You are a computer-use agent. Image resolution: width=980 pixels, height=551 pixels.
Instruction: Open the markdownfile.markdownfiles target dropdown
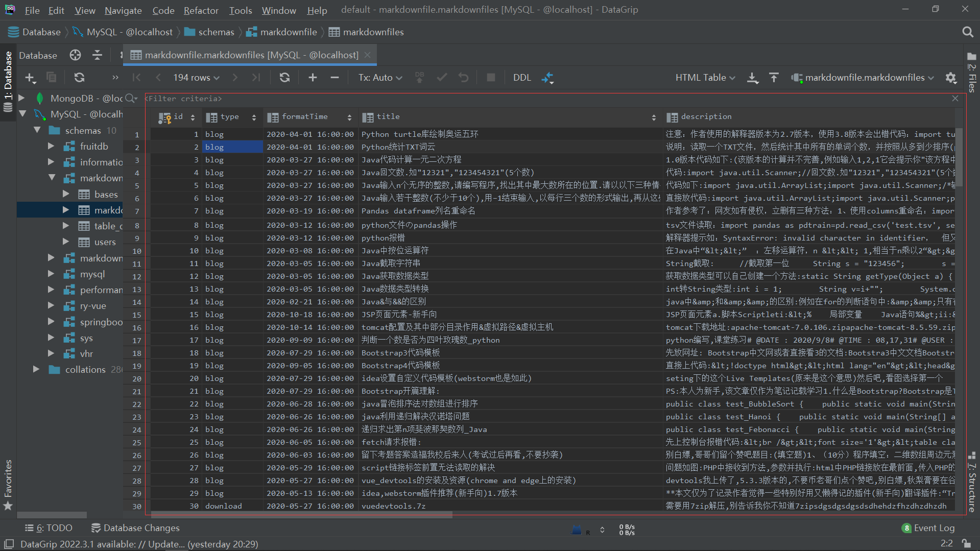coord(863,78)
